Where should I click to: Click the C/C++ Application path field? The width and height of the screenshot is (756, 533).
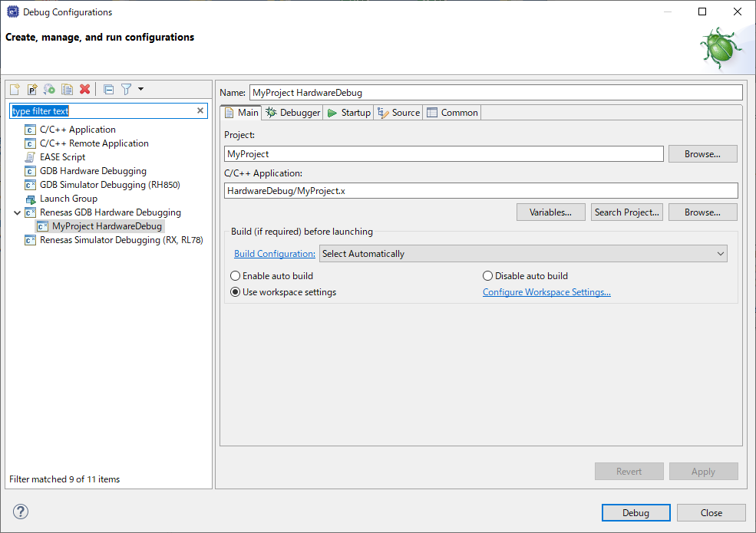(480, 191)
